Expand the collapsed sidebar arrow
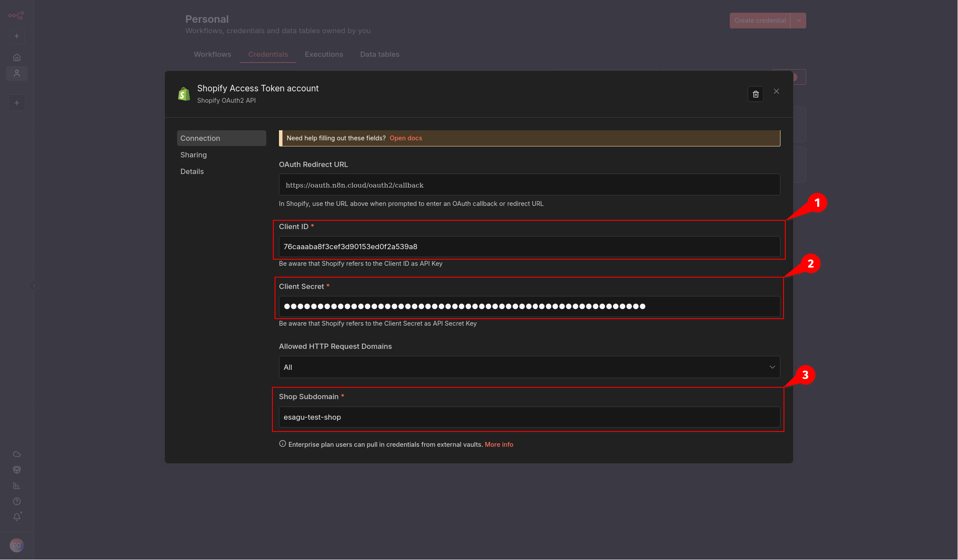958x560 pixels. 34,285
